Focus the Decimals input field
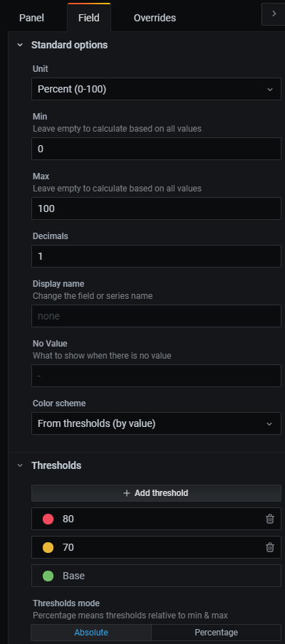285x644 pixels. pyautogui.click(x=156, y=256)
